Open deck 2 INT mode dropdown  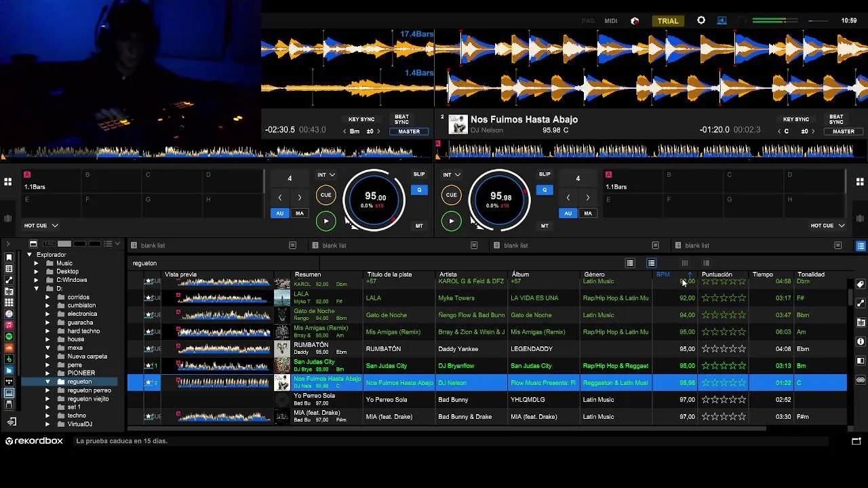tap(452, 175)
